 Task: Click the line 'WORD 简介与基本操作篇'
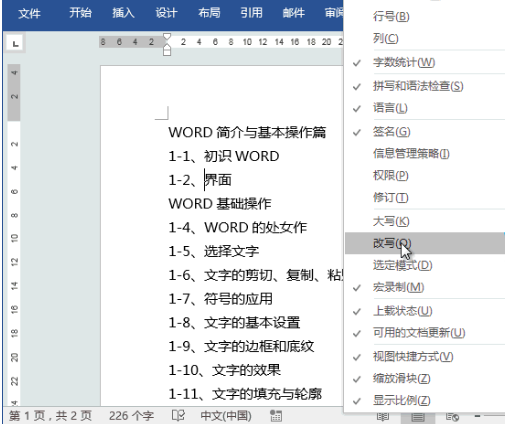pyautogui.click(x=247, y=133)
